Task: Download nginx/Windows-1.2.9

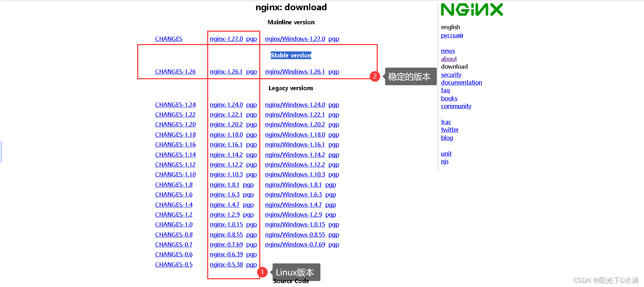Action: pyautogui.click(x=293, y=214)
